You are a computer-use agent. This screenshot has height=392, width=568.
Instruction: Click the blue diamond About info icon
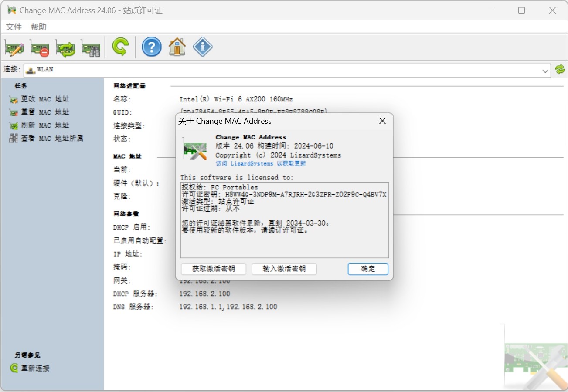[203, 47]
